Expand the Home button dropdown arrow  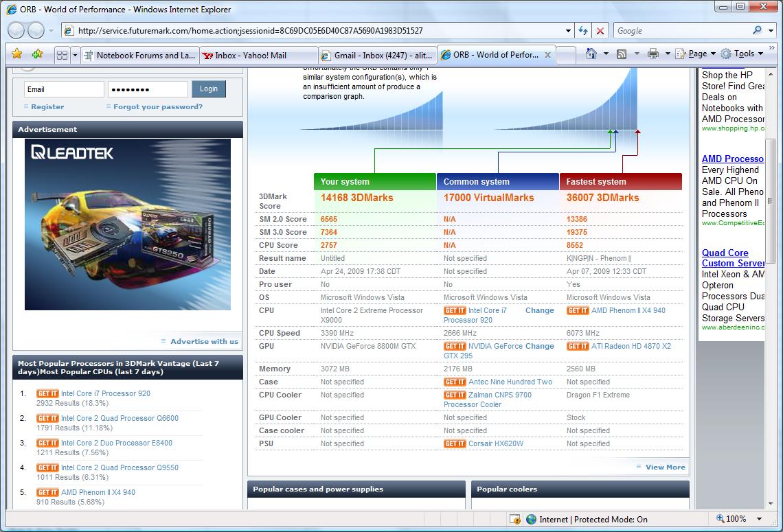(606, 54)
